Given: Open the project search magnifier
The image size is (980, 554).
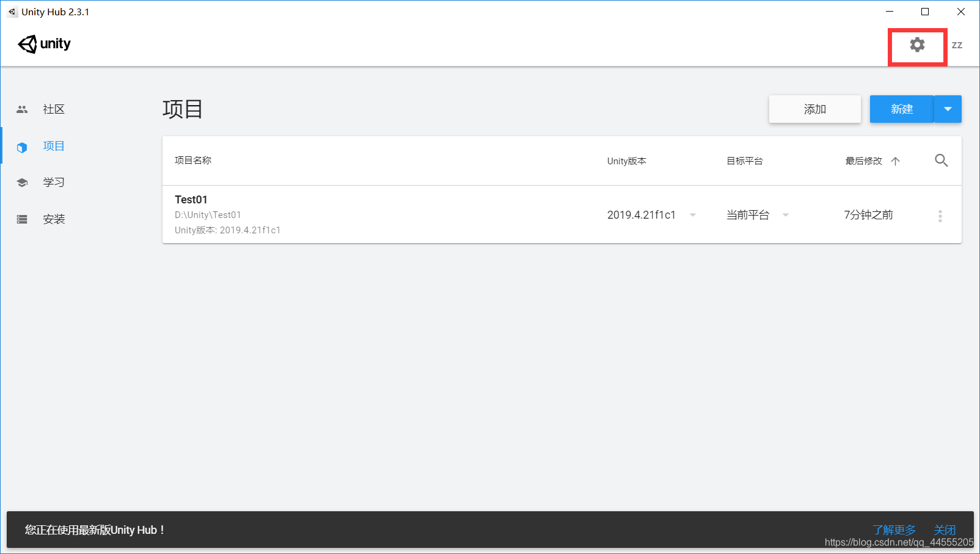Looking at the screenshot, I should pyautogui.click(x=941, y=160).
